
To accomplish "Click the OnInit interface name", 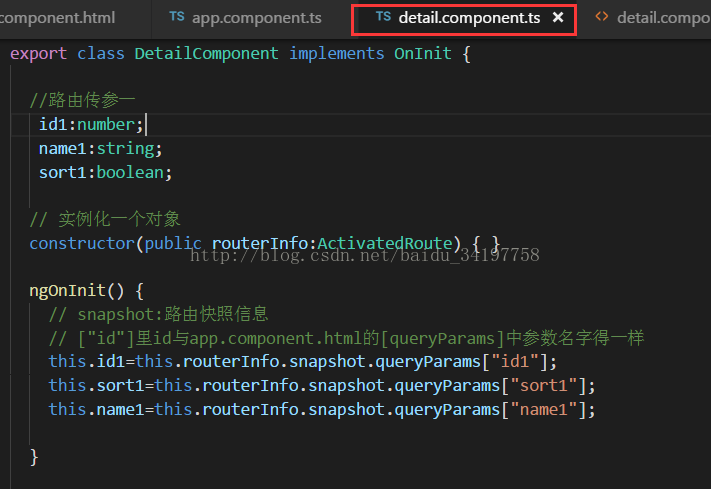I will pyautogui.click(x=423, y=54).
